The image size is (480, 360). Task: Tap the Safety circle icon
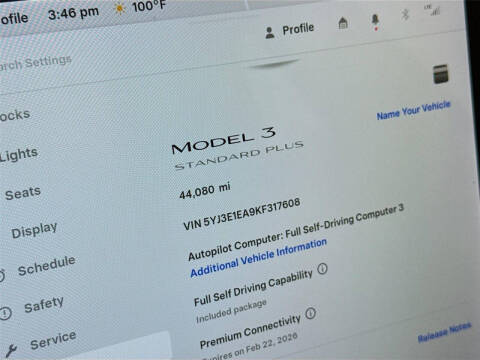click(x=5, y=313)
